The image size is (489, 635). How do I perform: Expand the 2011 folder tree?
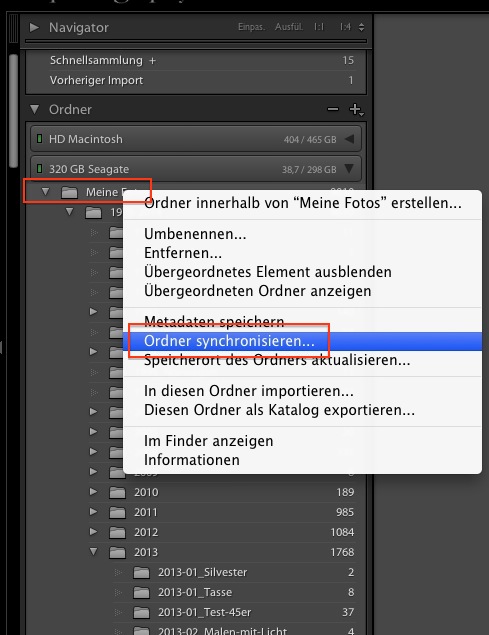pos(93,511)
